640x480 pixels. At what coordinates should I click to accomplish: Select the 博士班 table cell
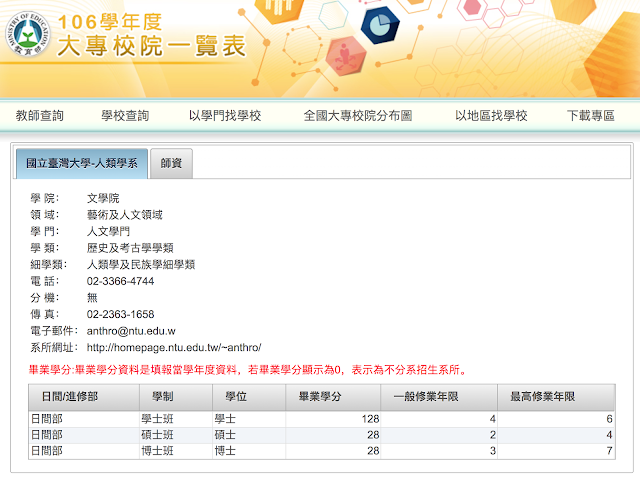click(176, 451)
